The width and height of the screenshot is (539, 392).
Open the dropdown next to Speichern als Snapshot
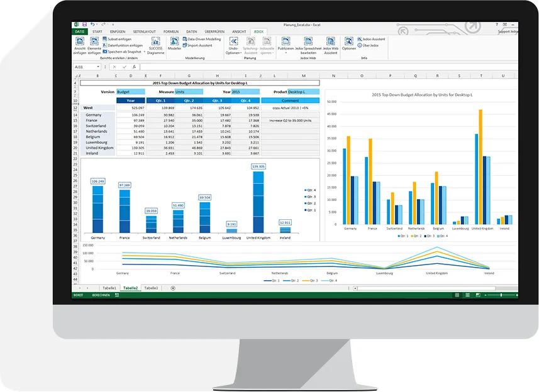pos(145,52)
